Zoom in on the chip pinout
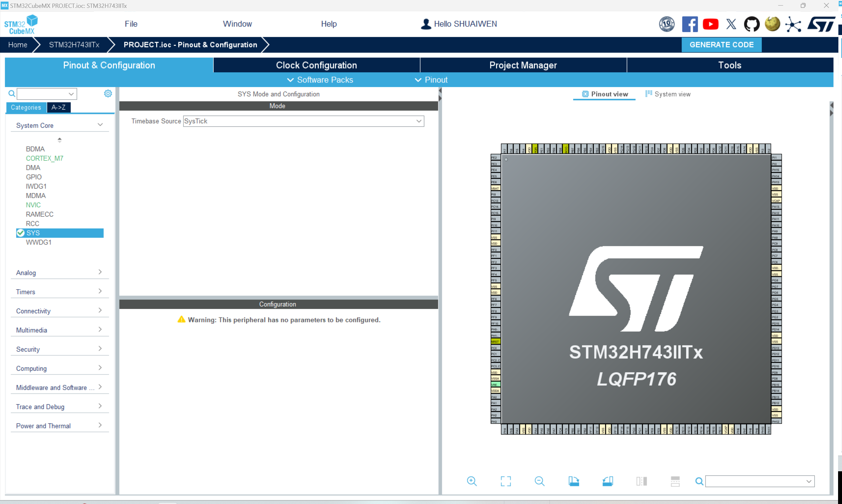The image size is (842, 504). [x=471, y=481]
